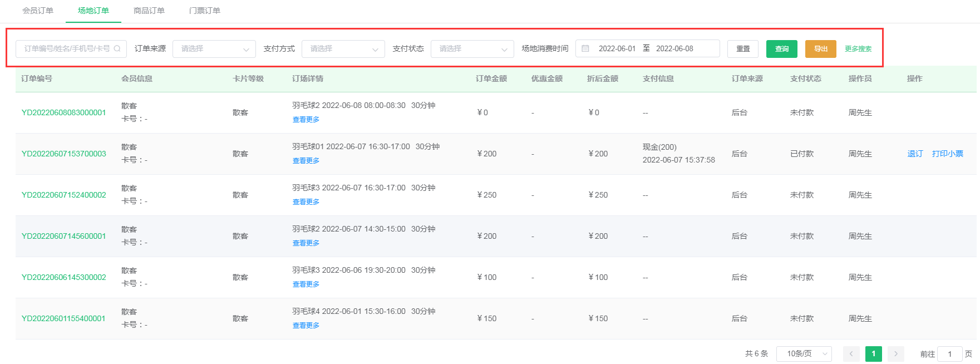Open the 门票订单 tab
Image resolution: width=980 pixels, height=364 pixels.
pyautogui.click(x=205, y=11)
